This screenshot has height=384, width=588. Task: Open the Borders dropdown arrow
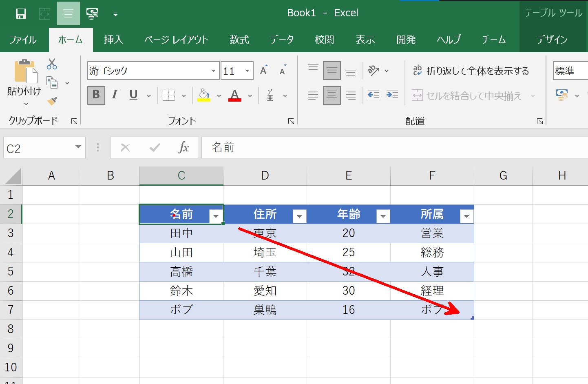(184, 96)
